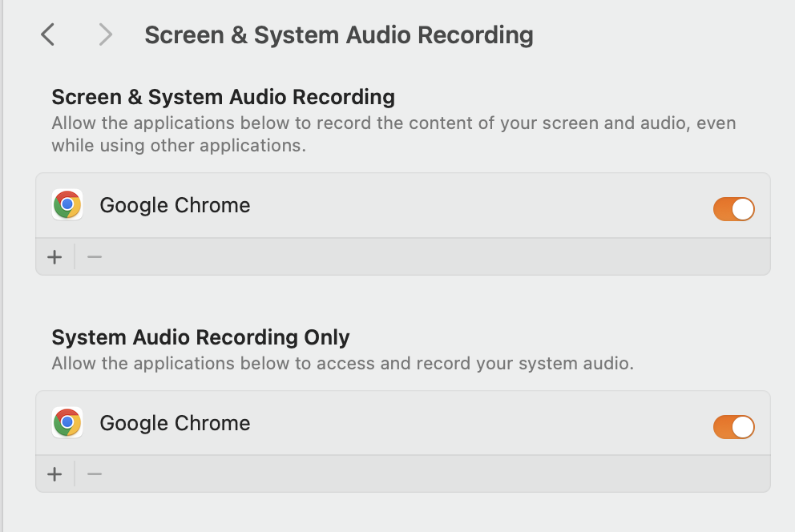
Task: Select Google Chrome label in the screen recording list
Action: click(175, 205)
